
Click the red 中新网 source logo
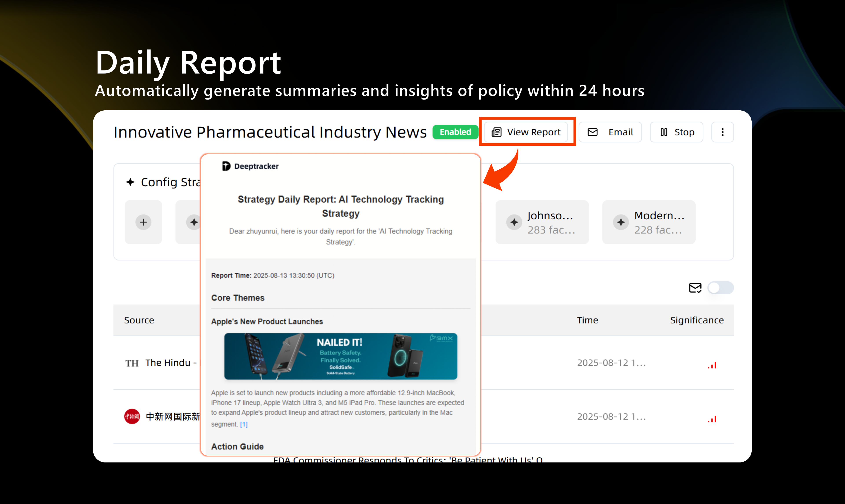tap(132, 416)
